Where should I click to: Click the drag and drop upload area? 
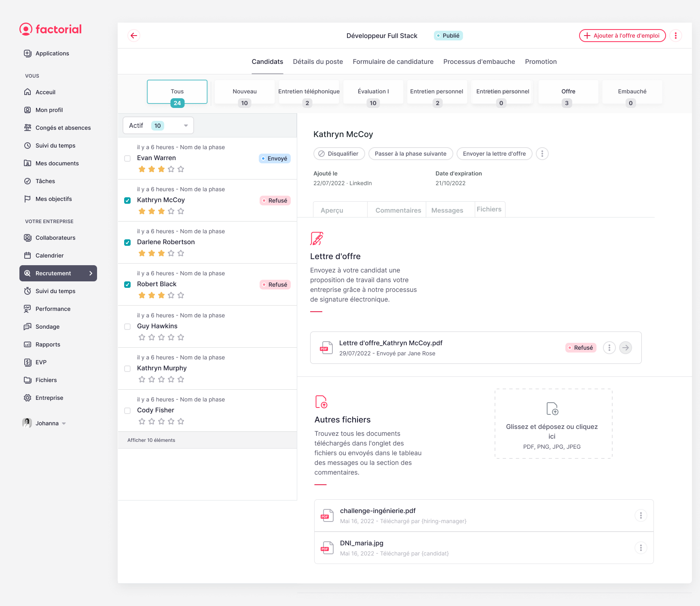point(553,424)
